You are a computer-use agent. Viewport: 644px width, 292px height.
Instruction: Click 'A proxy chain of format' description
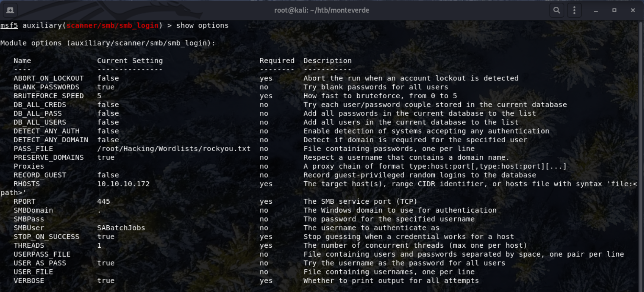click(435, 166)
